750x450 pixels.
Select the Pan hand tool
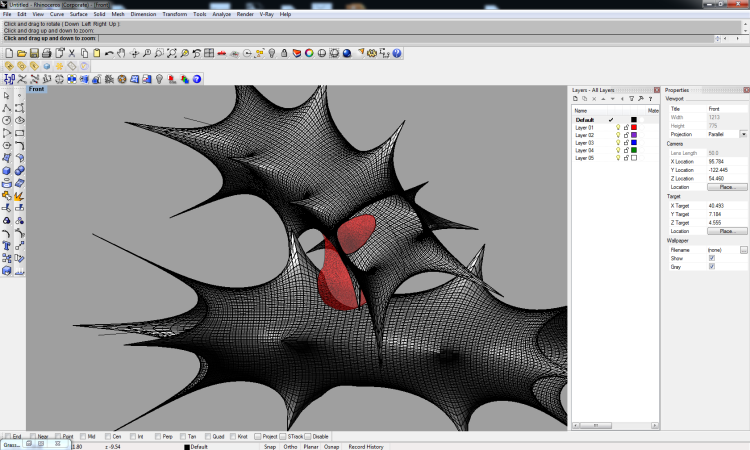(121, 53)
